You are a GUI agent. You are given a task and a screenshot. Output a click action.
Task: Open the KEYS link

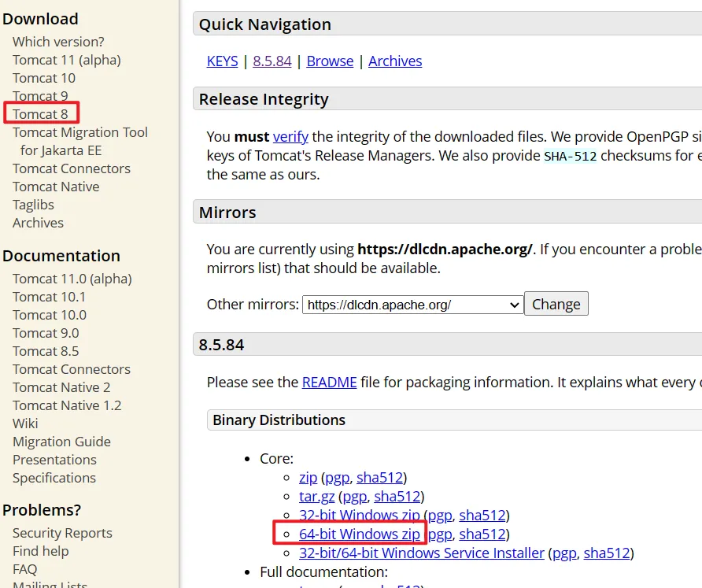coord(222,61)
